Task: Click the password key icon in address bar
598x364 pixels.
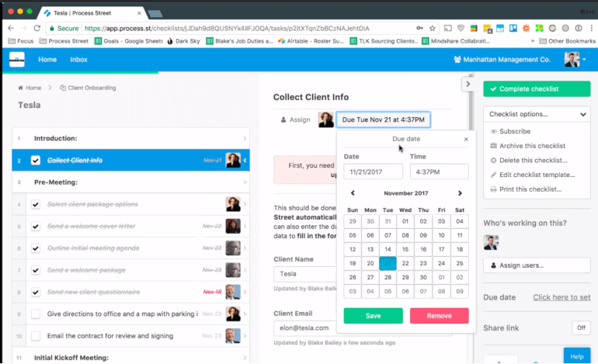Action: point(419,28)
